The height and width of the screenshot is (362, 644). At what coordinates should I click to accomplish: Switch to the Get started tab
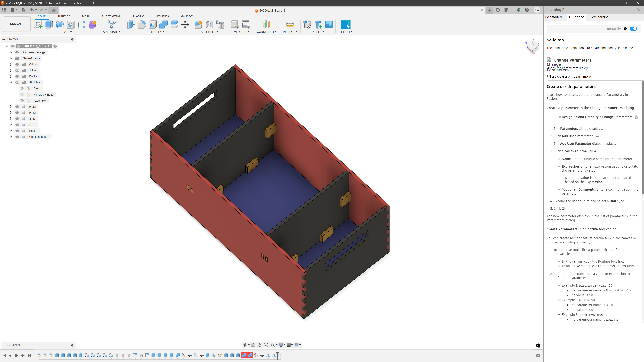tap(553, 17)
